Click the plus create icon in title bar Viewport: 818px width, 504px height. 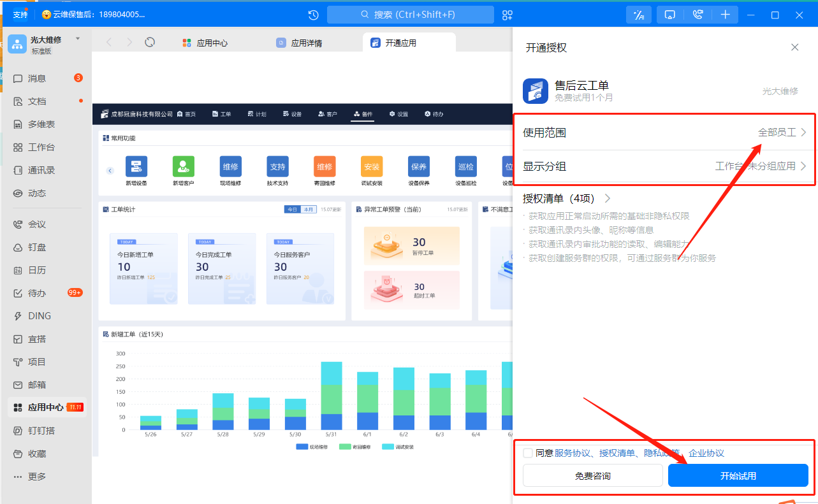[x=726, y=15]
